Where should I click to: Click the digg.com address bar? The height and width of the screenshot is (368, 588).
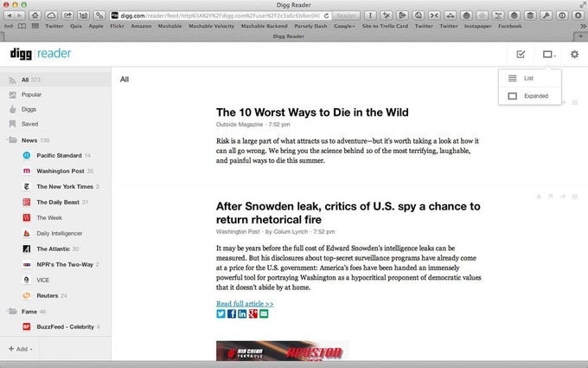click(x=220, y=16)
